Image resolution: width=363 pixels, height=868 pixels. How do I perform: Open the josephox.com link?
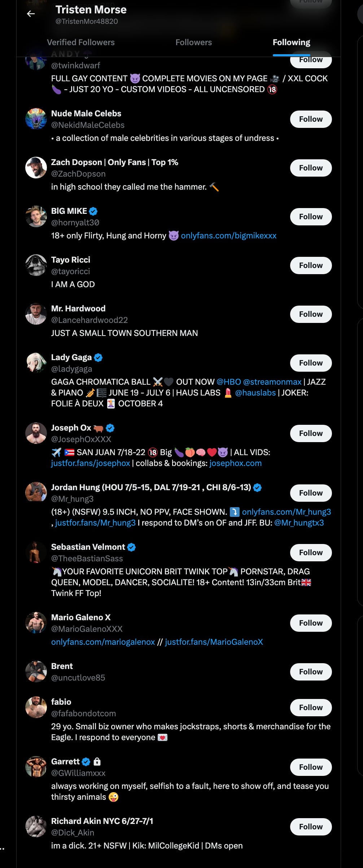236,463
